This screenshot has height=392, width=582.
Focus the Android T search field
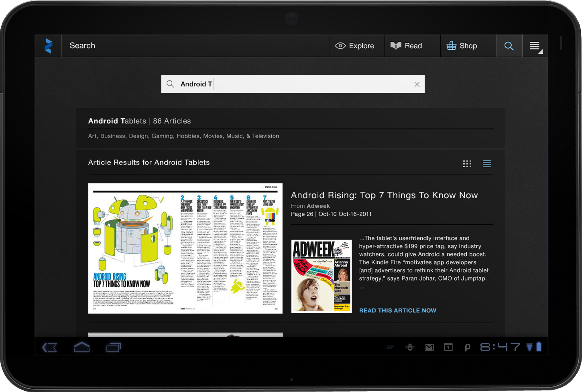click(293, 84)
